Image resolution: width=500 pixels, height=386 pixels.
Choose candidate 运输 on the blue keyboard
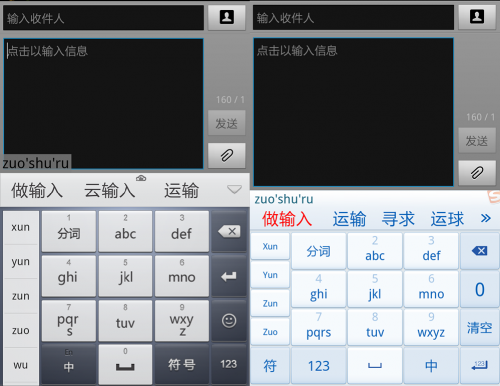pyautogui.click(x=349, y=219)
